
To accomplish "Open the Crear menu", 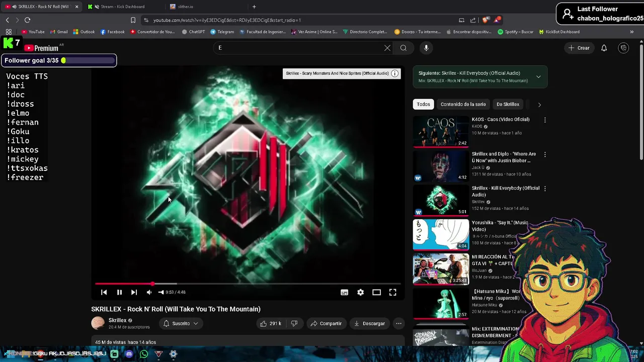I will click(579, 48).
